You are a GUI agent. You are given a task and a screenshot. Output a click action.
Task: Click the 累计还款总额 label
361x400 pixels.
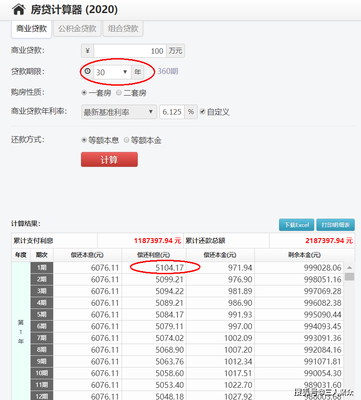click(205, 241)
